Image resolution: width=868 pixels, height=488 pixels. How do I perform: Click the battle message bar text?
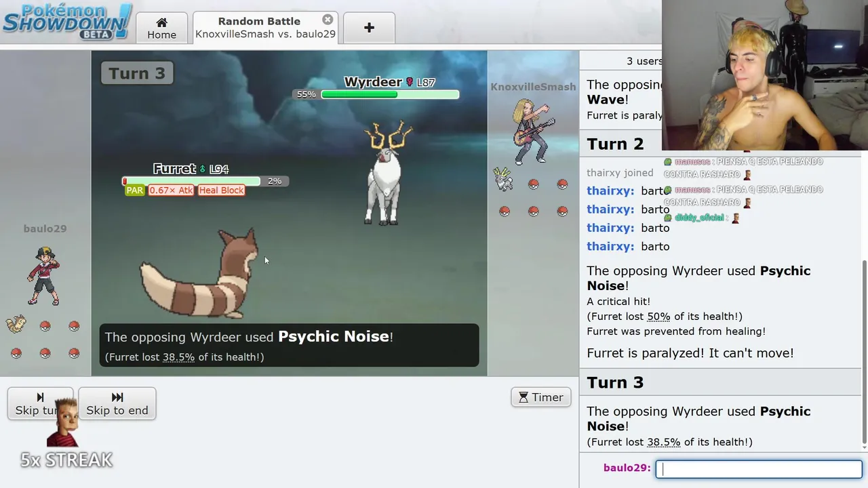[x=289, y=346]
